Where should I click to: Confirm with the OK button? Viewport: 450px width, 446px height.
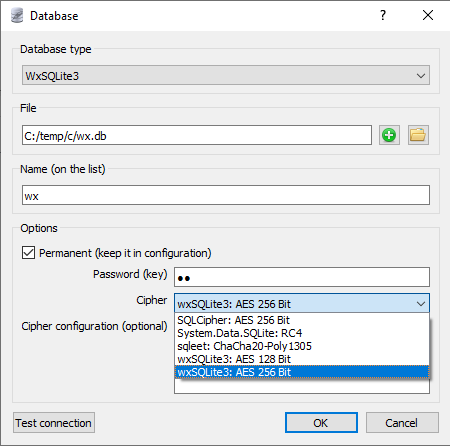click(x=321, y=423)
